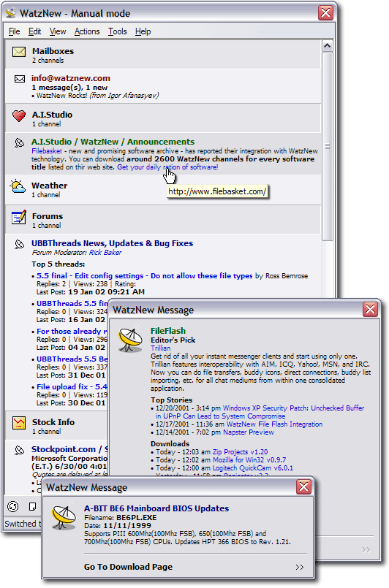The width and height of the screenshot is (389, 588).
Task: Open Windows XP Security Patch story link
Action: (260, 412)
